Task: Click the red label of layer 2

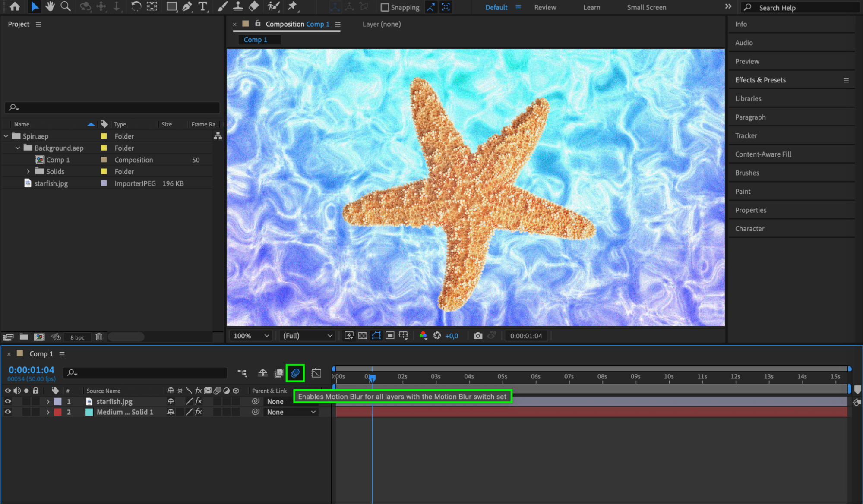Action: coord(57,412)
